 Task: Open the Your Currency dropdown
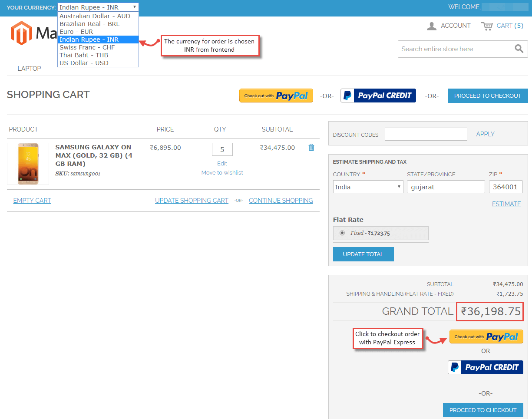[x=98, y=7]
